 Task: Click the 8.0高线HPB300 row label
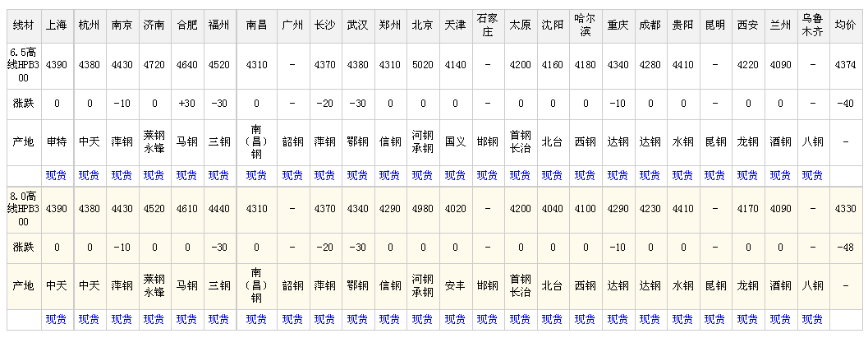click(24, 209)
